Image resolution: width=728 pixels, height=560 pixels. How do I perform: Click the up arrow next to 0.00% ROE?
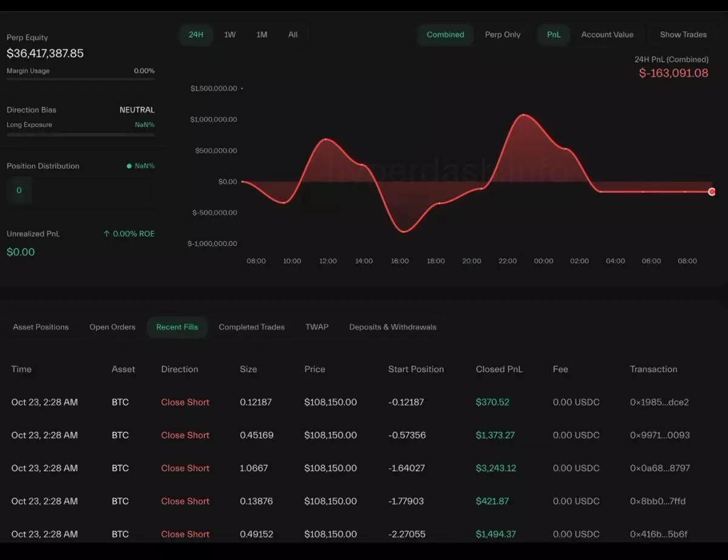[x=107, y=234]
